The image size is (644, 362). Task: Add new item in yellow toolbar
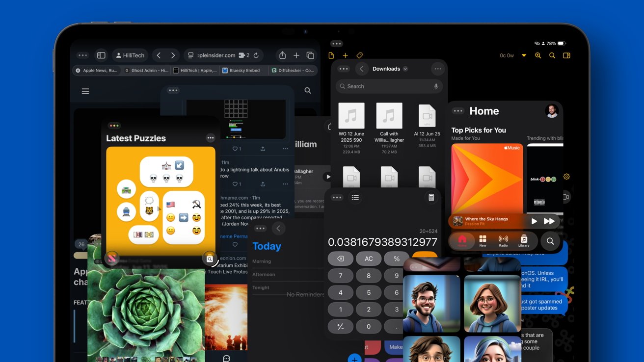tap(345, 55)
